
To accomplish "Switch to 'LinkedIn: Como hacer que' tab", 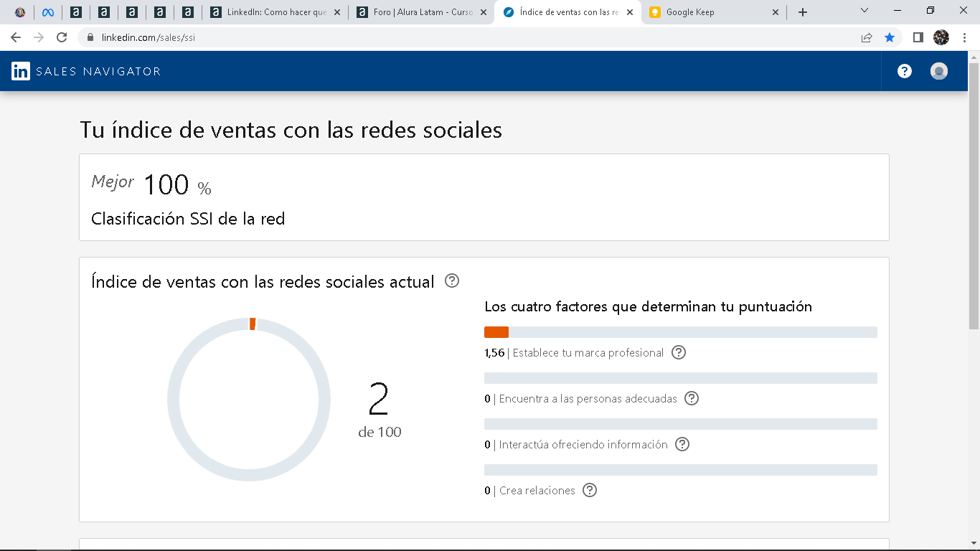I will (276, 12).
